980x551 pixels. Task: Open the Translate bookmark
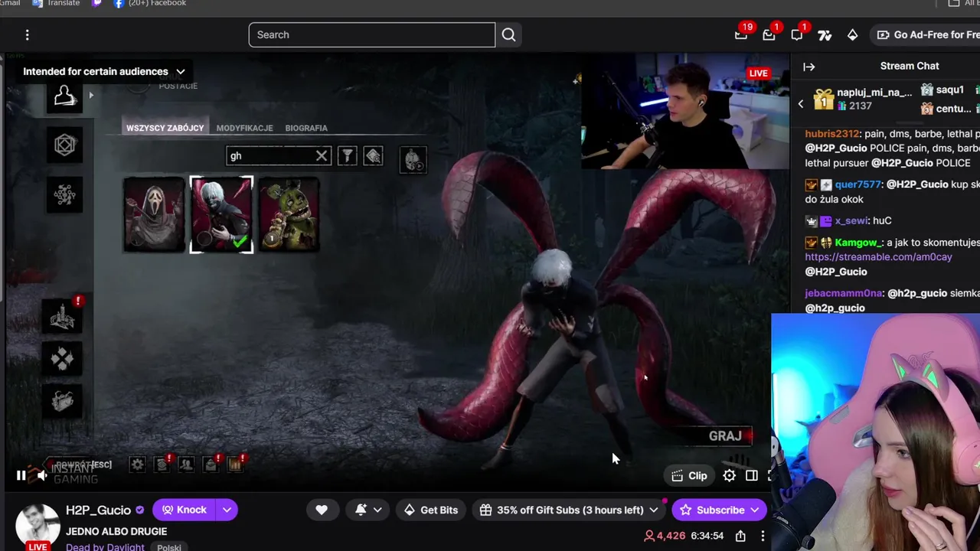pos(57,3)
